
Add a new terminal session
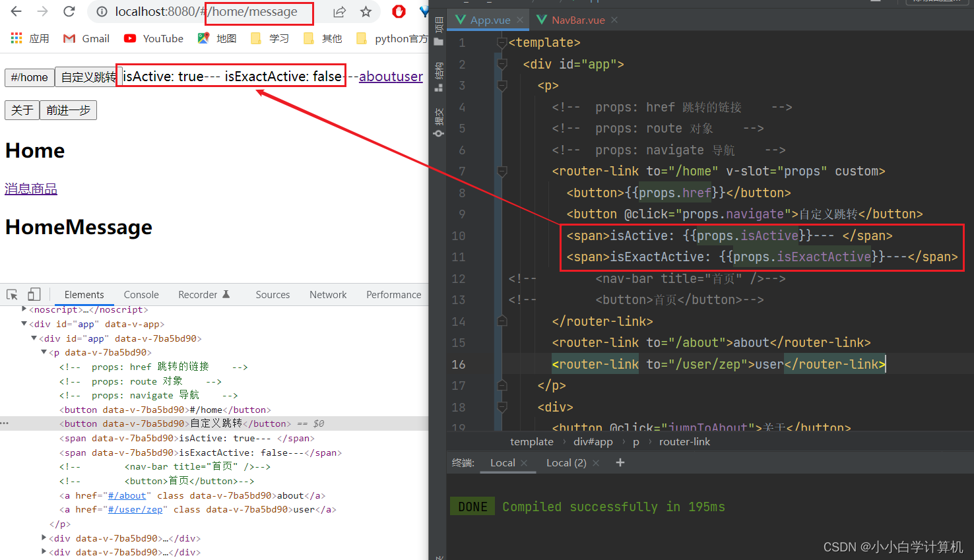click(620, 462)
